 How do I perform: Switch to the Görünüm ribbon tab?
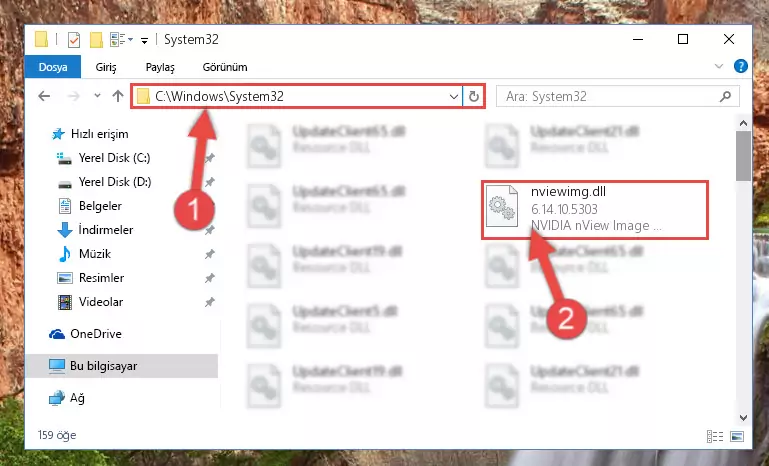225,67
